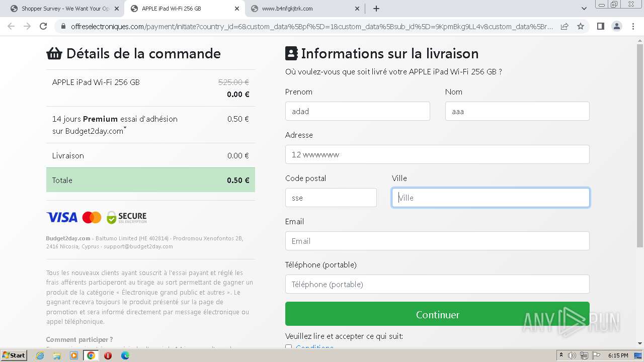The height and width of the screenshot is (362, 644).
Task: Open Microsoft Edge from taskbar
Action: coord(125,355)
